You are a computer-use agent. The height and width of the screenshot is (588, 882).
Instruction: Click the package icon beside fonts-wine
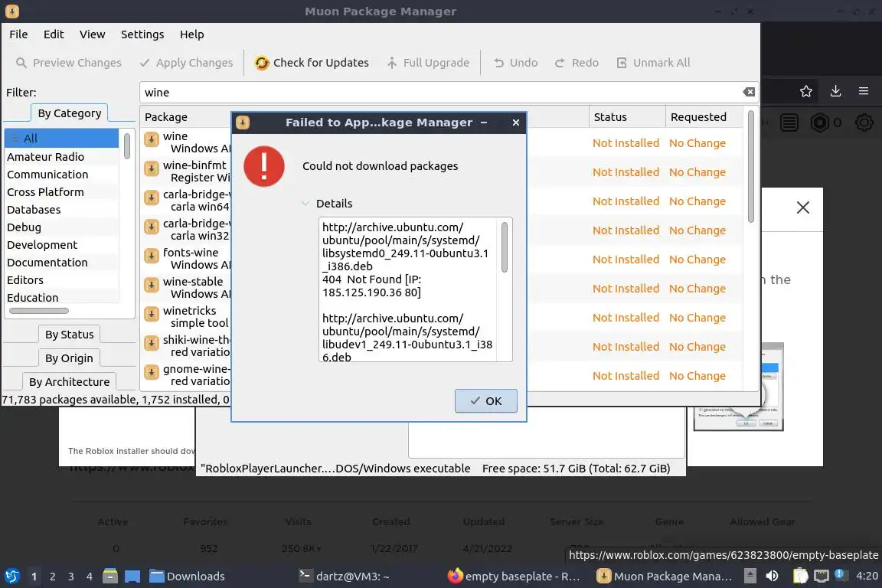tap(152, 256)
